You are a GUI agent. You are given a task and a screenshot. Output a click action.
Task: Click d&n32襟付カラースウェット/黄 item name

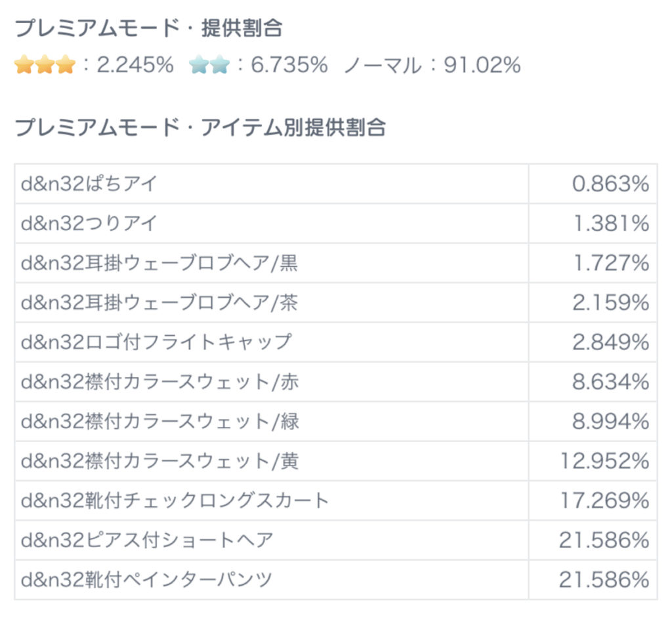point(159,462)
